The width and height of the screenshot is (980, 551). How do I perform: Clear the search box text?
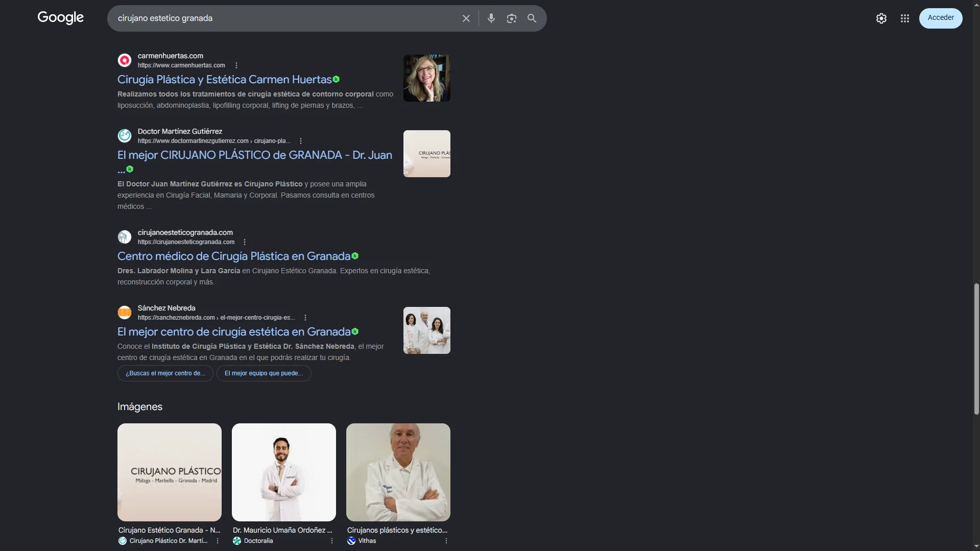pos(466,18)
